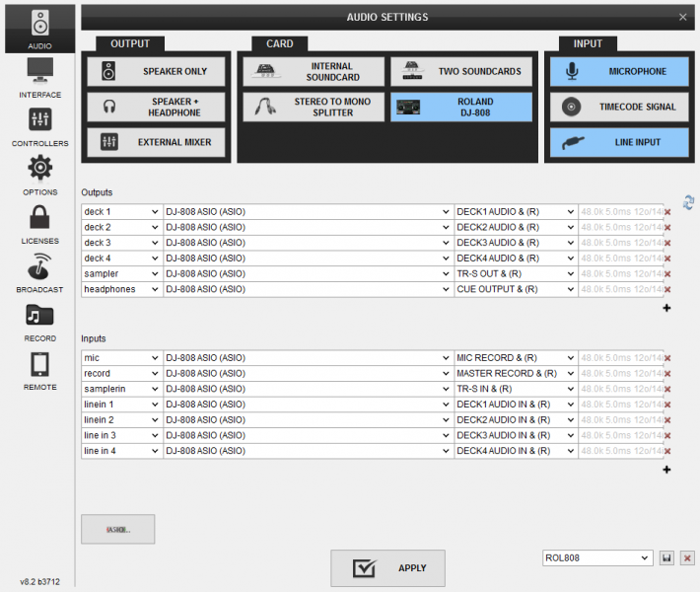Viewport: 700px width, 592px height.
Task: Open the Controllers settings section
Action: tap(39, 127)
